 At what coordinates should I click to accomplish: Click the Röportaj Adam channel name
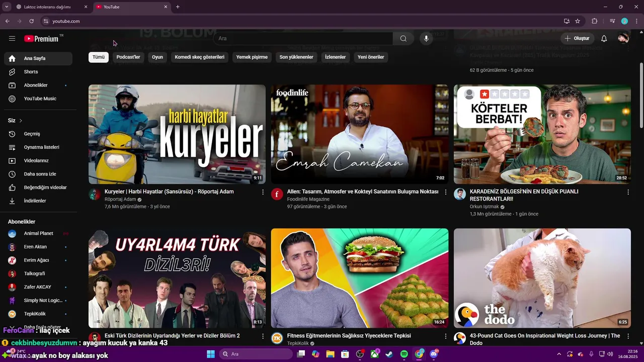coord(120,199)
